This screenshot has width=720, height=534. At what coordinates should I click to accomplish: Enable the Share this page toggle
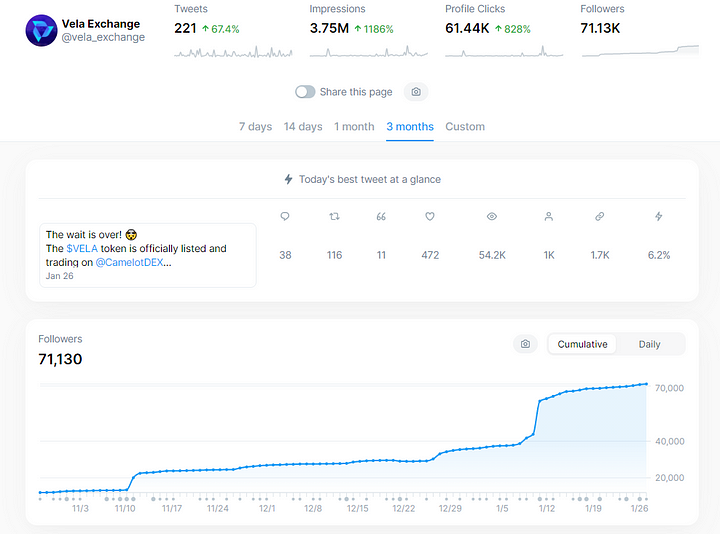tap(305, 92)
